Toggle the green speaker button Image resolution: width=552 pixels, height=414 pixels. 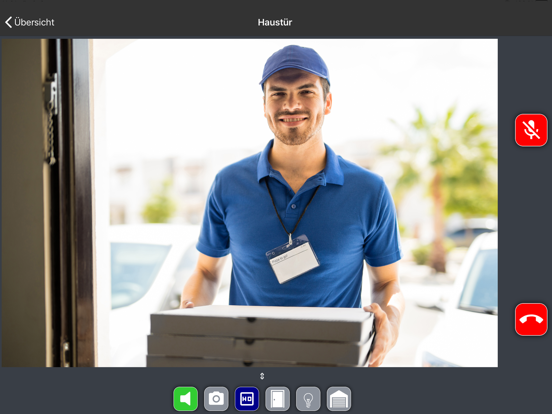(186, 399)
